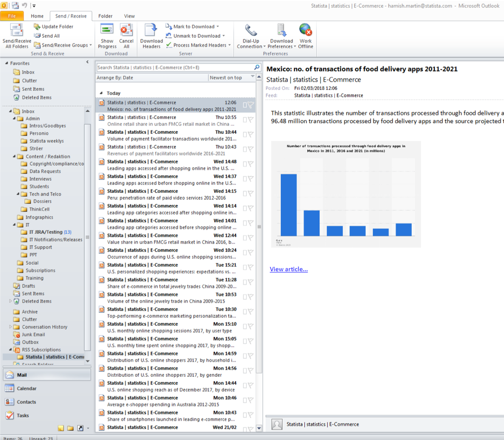Collapse Tech and Telco folder
This screenshot has height=440, width=504.
pos(18,194)
